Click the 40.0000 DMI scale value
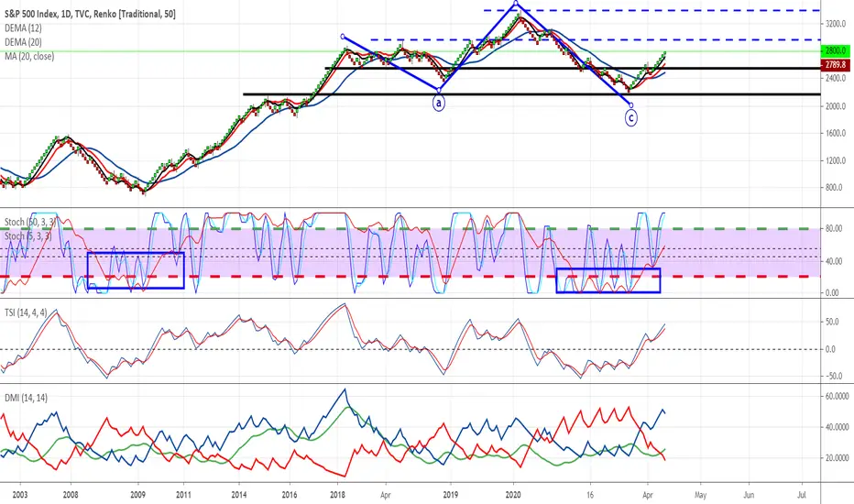 837,427
